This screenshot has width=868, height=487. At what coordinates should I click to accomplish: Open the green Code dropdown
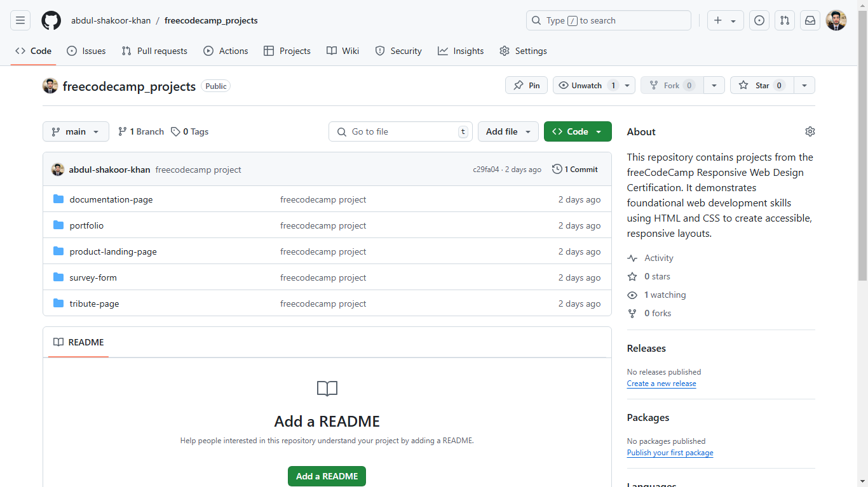(578, 131)
